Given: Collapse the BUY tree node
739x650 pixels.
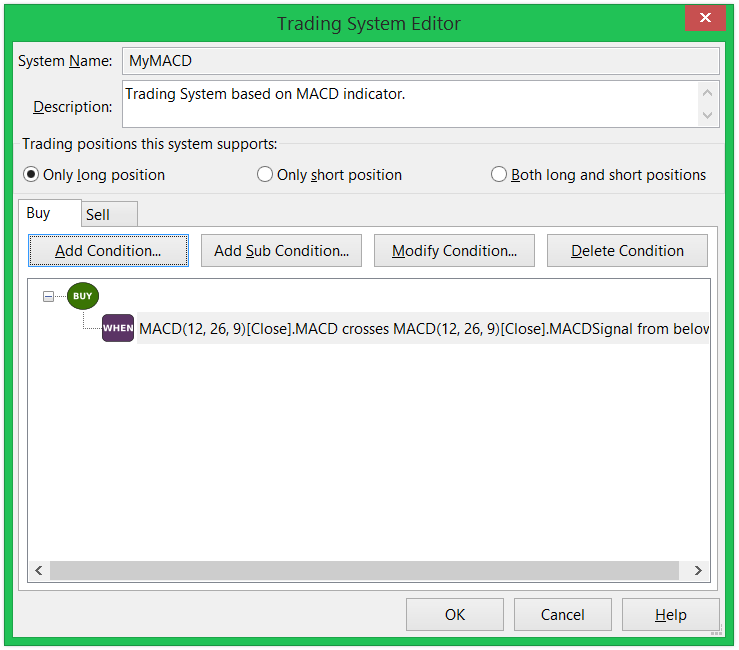Looking at the screenshot, I should coord(48,297).
